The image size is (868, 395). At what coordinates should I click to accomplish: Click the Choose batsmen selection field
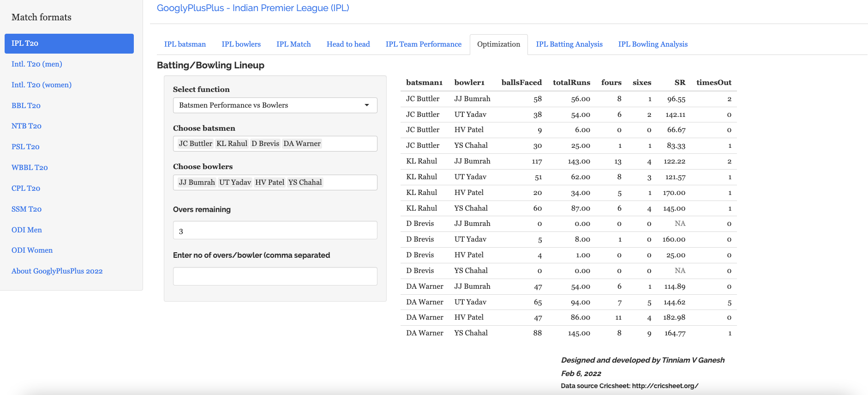tap(348, 144)
